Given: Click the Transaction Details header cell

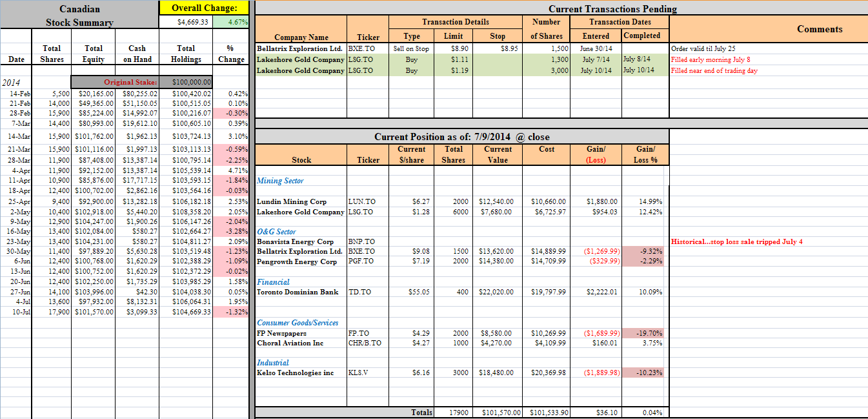Looking at the screenshot, I should [456, 22].
